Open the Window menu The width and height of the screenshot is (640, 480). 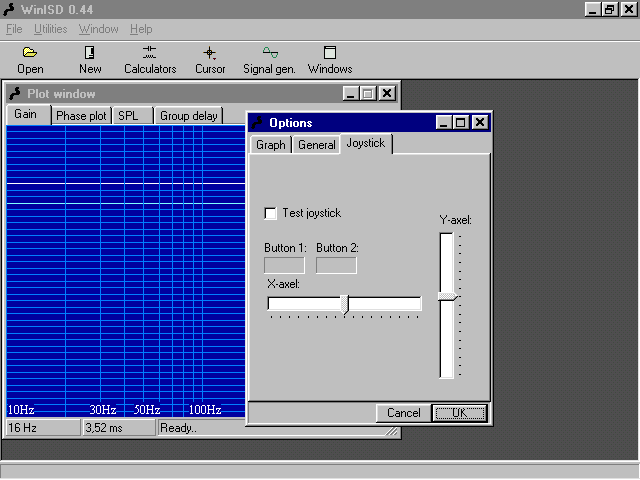(98, 29)
